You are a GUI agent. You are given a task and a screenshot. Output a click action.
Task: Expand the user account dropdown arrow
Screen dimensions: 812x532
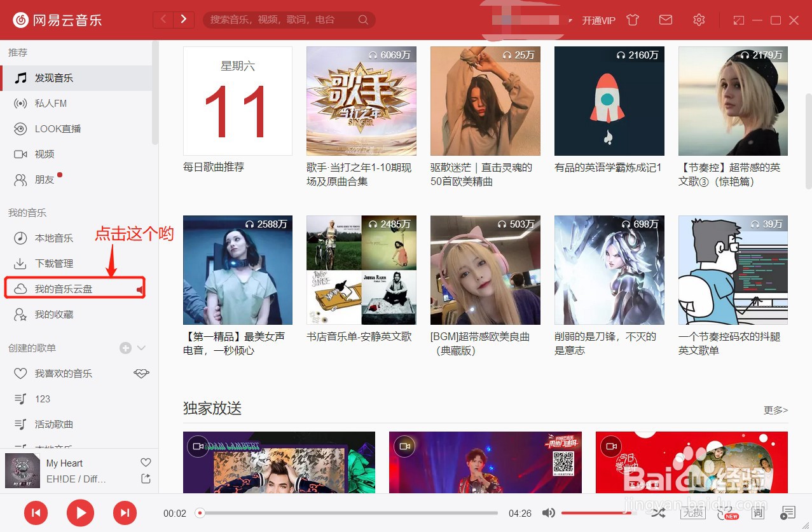pos(570,20)
